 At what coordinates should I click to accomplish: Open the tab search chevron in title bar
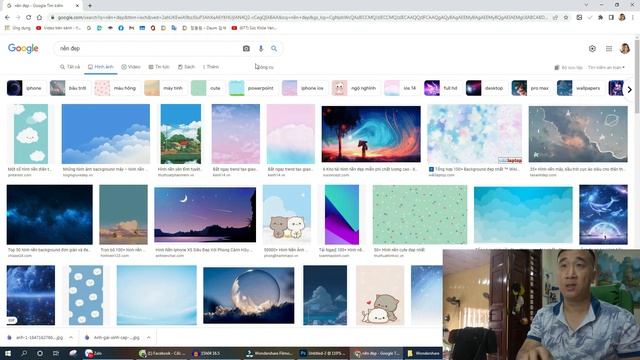(x=587, y=5)
